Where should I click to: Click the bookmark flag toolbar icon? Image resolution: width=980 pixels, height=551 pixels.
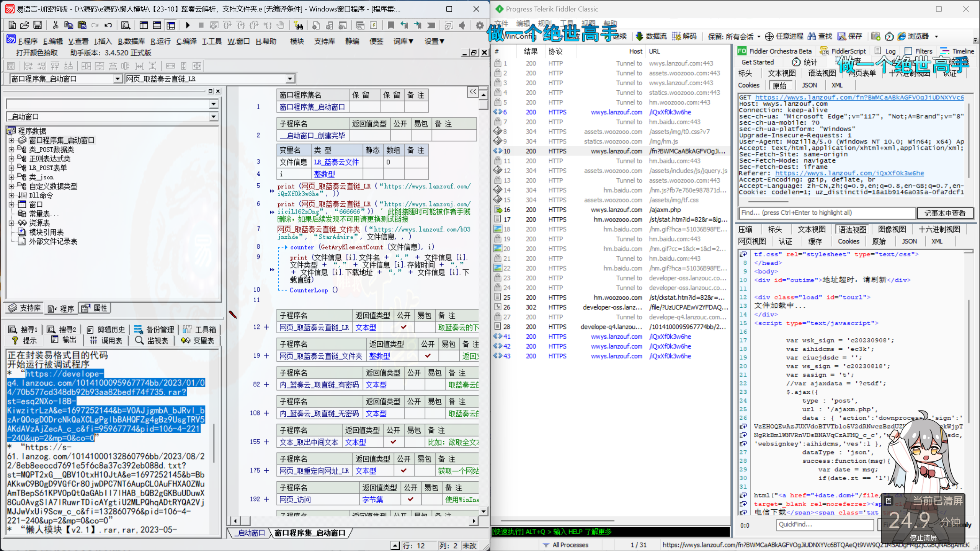[x=391, y=25]
